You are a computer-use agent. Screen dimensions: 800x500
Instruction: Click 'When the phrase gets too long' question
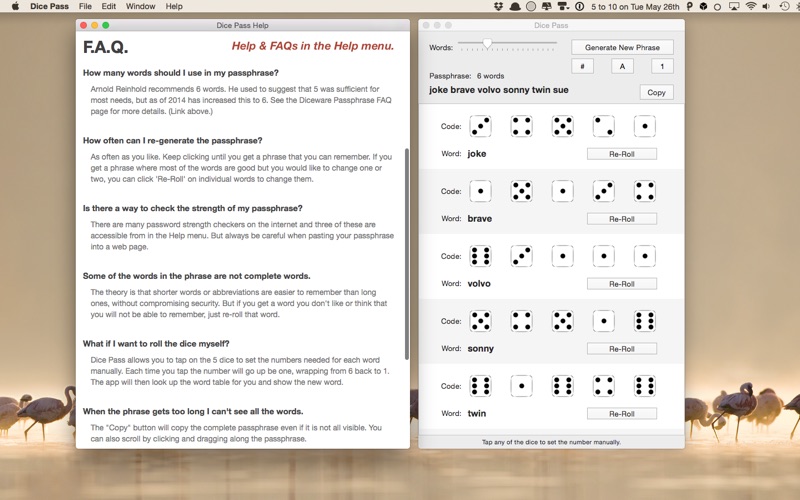[x=193, y=411]
